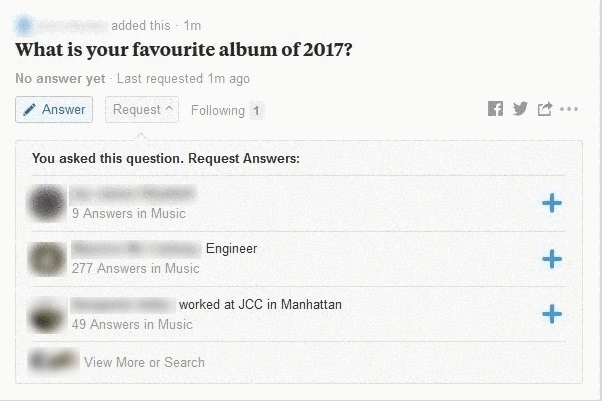Share the question on Twitter

point(520,109)
